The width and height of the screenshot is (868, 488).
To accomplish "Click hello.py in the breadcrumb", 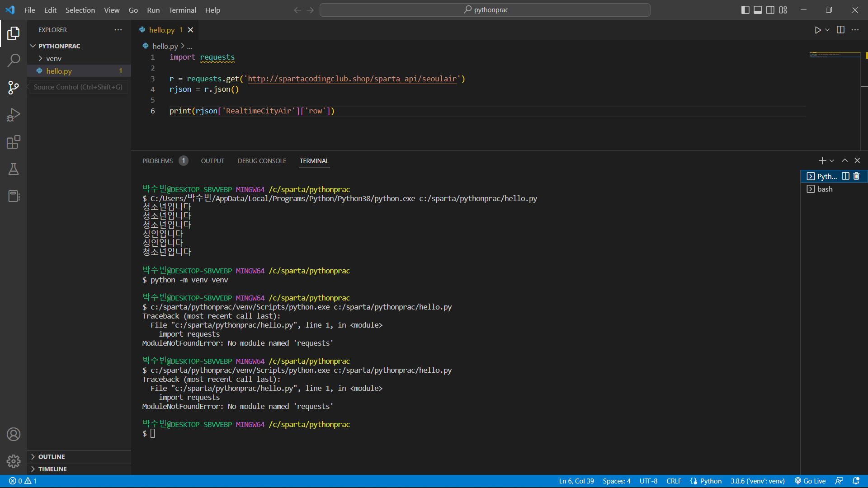I will click(x=165, y=46).
